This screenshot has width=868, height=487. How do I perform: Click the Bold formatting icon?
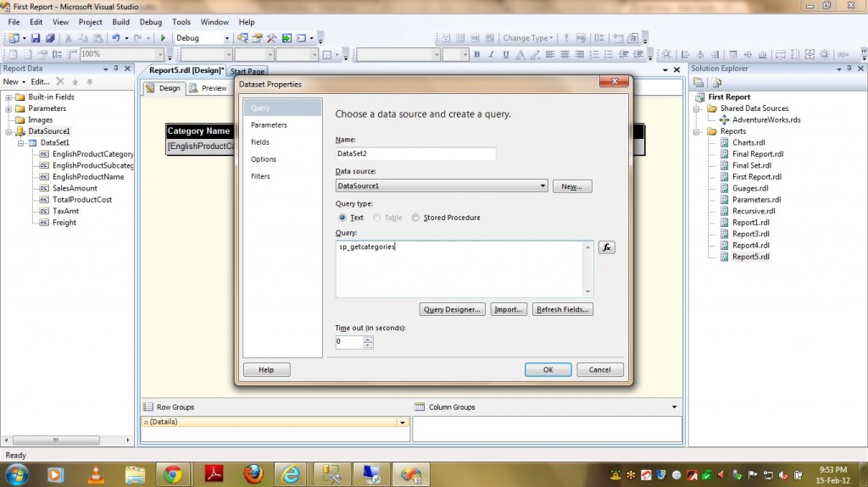(x=477, y=55)
